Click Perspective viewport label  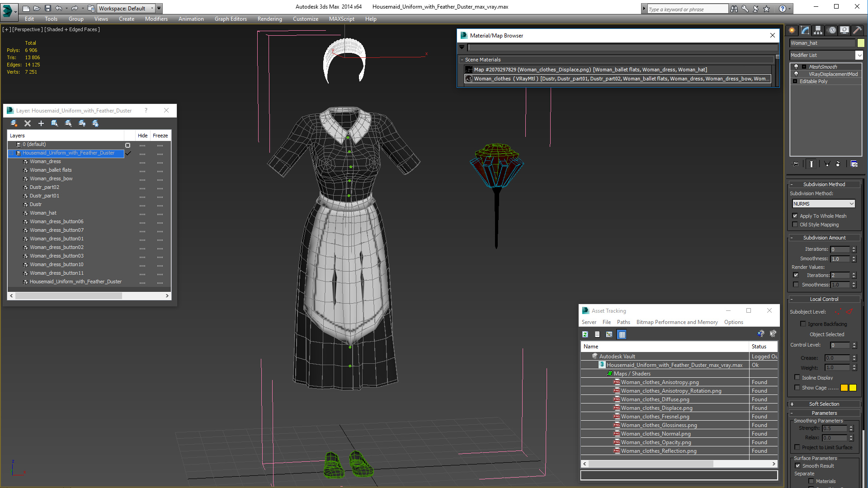[x=28, y=29]
